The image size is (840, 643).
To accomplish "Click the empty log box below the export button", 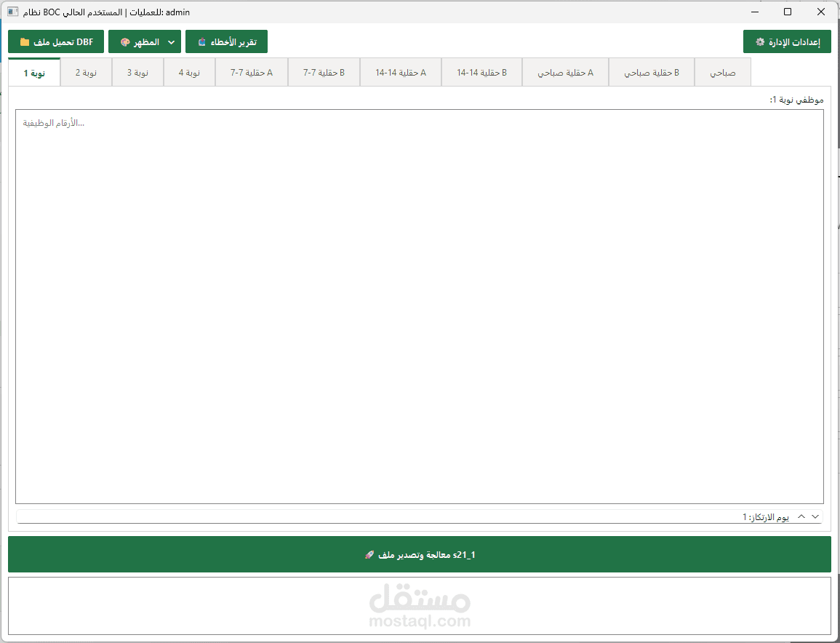I will tap(420, 605).
